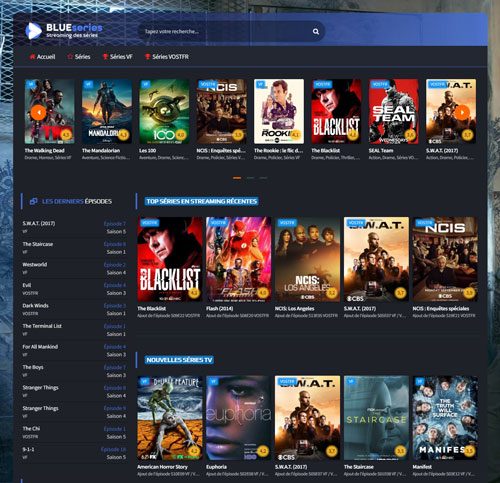
Task: Click the Top Séries en Streaming Récentes heading
Action: click(x=202, y=201)
